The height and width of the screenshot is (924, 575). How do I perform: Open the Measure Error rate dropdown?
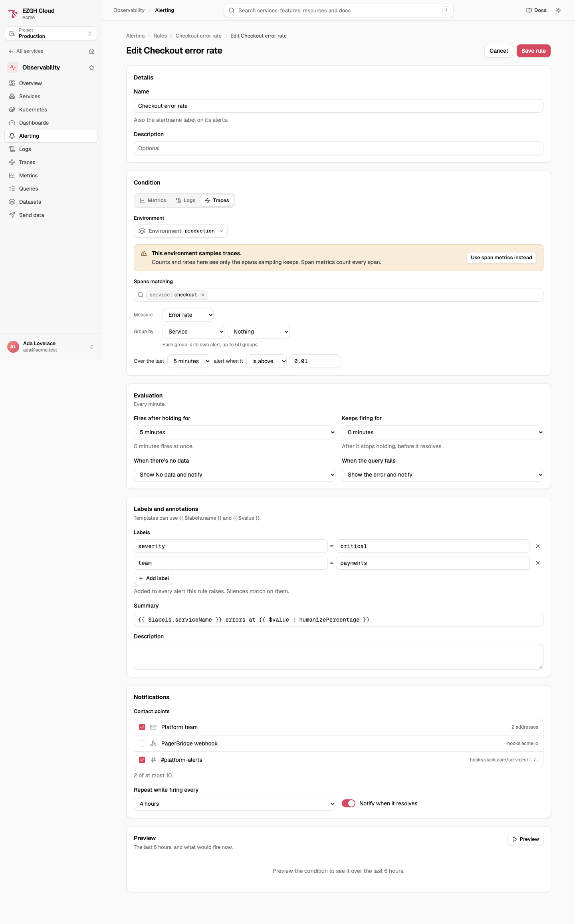[188, 315]
